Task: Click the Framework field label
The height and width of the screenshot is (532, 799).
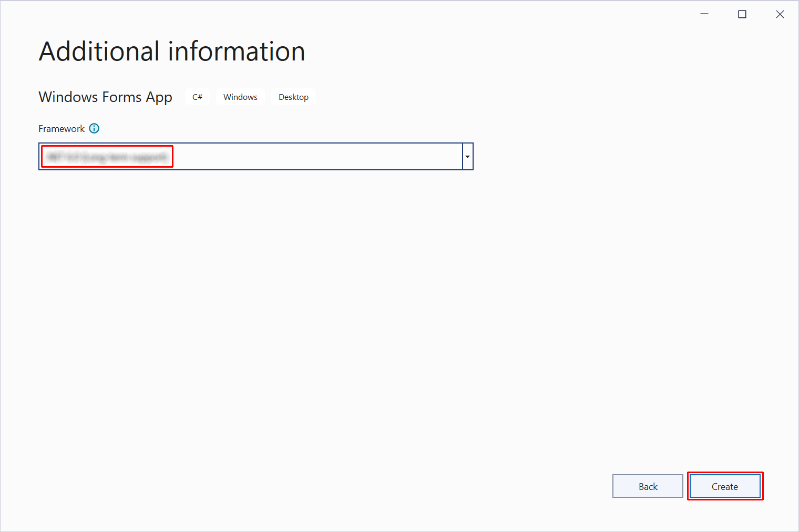Action: 62,129
